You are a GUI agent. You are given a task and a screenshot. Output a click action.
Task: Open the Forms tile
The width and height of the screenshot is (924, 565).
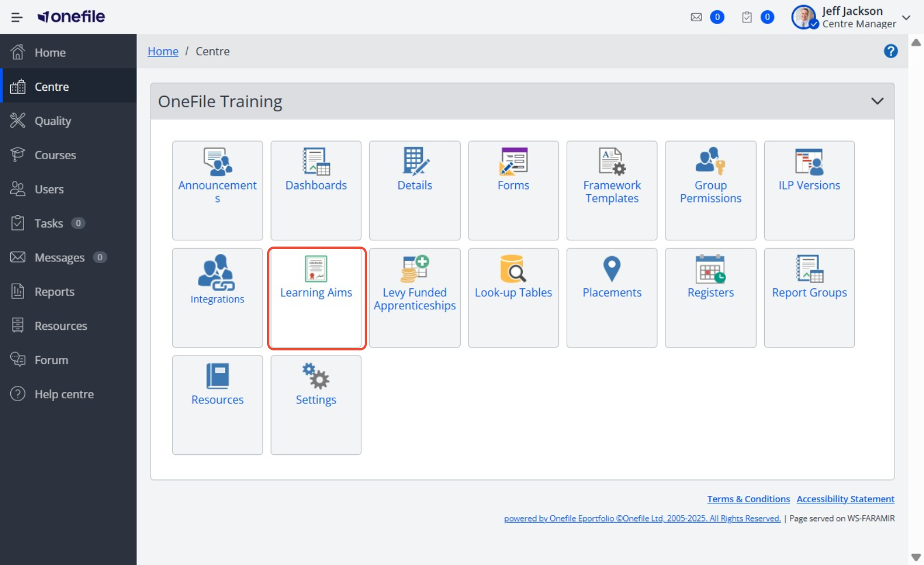pos(514,191)
